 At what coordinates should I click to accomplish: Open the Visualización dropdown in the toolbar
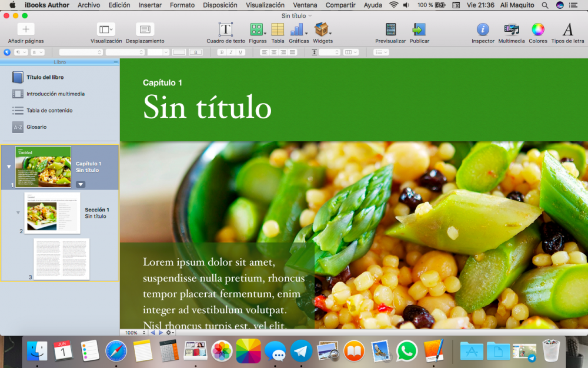[106, 29]
